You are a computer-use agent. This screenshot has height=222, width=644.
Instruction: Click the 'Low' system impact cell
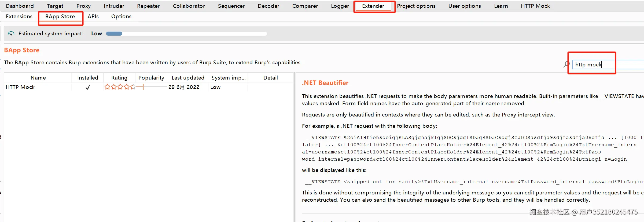click(215, 87)
